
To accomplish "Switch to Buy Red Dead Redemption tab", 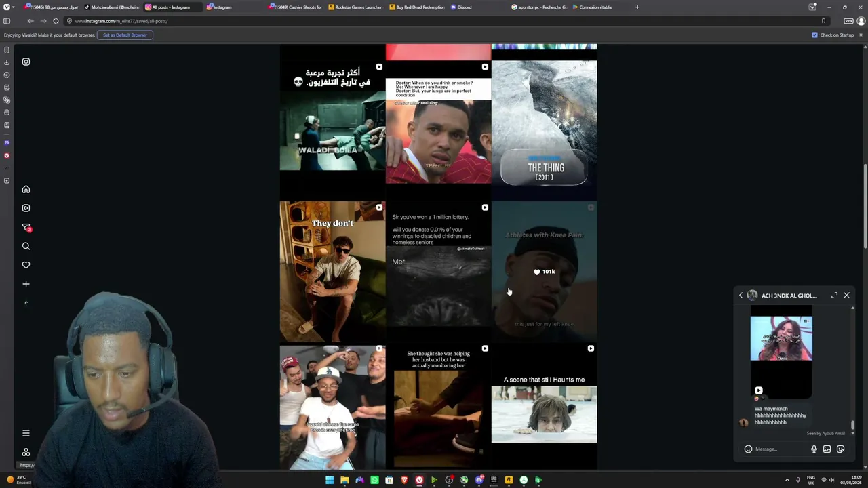I will point(416,7).
